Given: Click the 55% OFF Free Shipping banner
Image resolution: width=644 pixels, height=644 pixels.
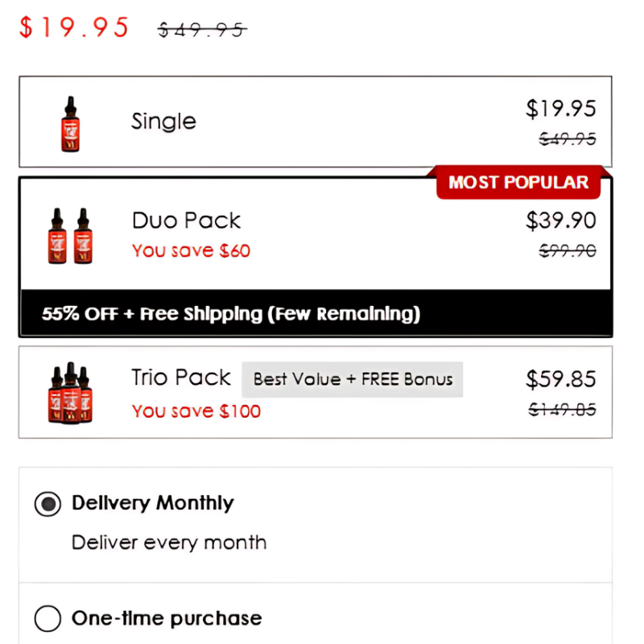Looking at the screenshot, I should pos(316,313).
